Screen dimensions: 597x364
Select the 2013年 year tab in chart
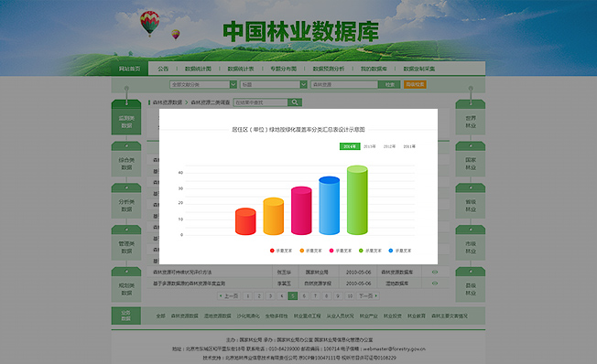point(369,146)
